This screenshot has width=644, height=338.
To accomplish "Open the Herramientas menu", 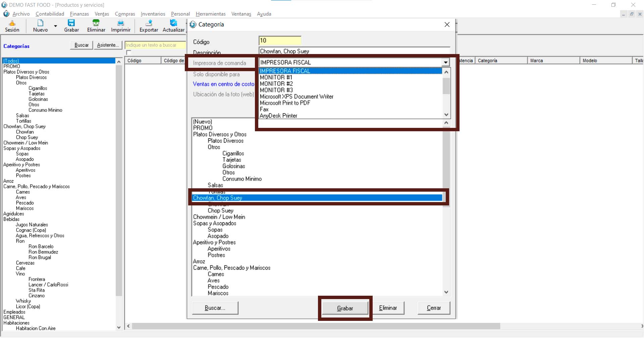I will coord(211,14).
